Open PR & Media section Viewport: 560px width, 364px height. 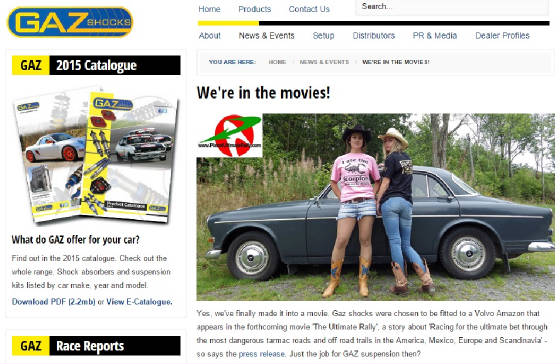435,35
